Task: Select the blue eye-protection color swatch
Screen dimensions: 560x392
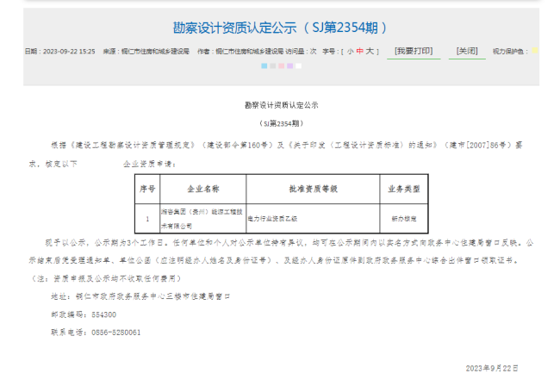Action: 265,65
